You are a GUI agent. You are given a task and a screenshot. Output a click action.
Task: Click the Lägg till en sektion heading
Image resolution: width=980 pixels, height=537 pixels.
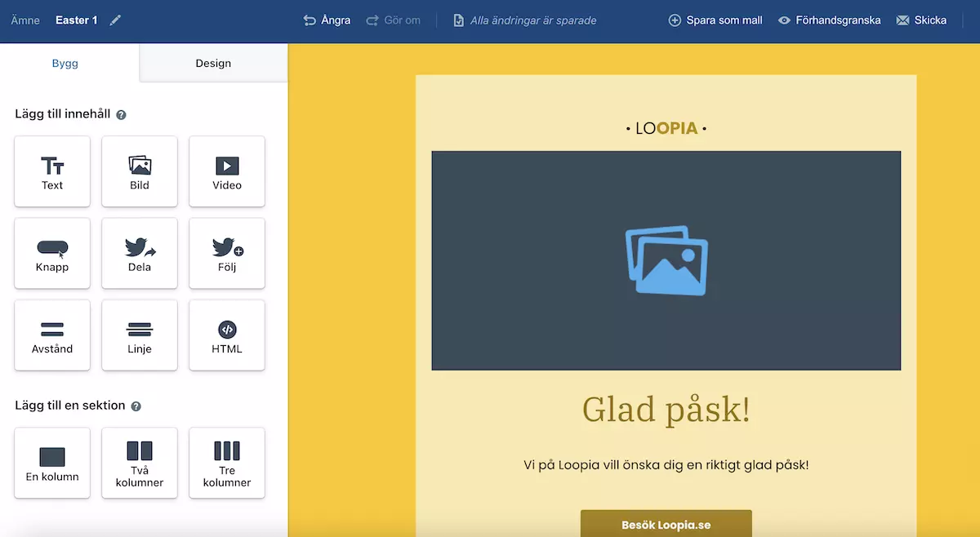(x=70, y=405)
